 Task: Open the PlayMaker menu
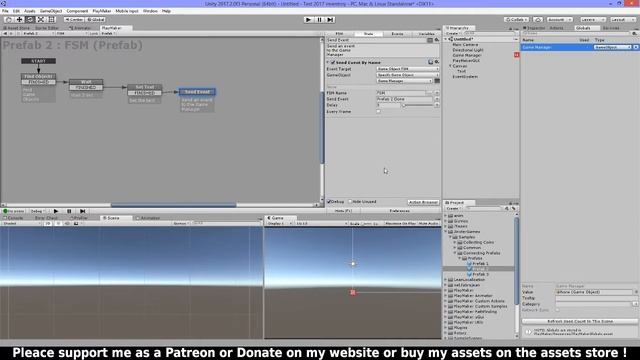(102, 11)
